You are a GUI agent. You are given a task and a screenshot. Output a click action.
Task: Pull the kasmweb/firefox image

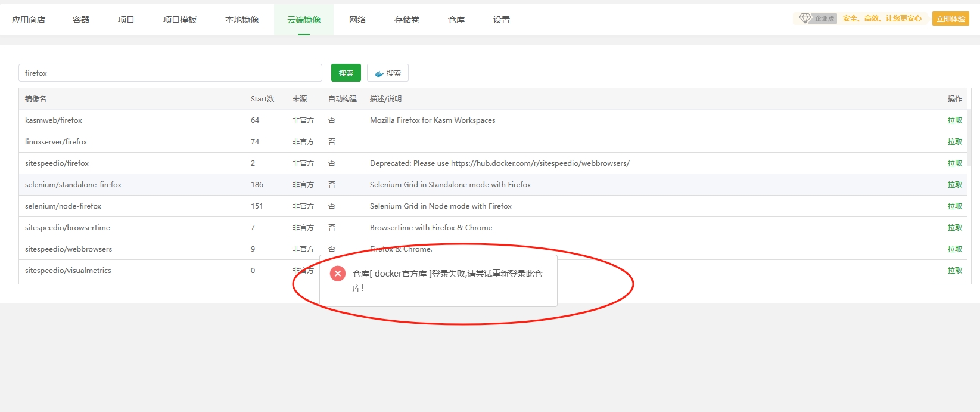pos(955,120)
